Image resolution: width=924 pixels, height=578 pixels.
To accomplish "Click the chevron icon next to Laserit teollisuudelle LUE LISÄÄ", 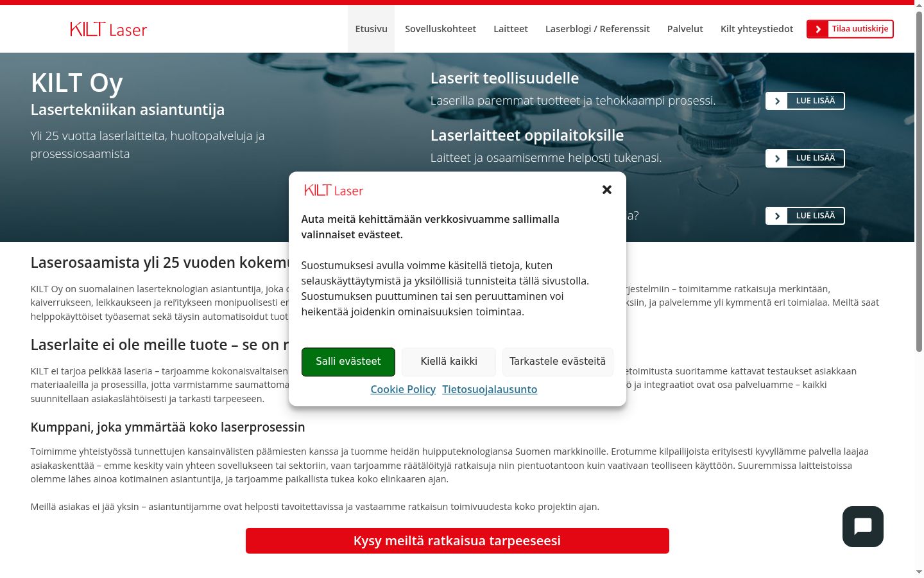I will (x=776, y=101).
